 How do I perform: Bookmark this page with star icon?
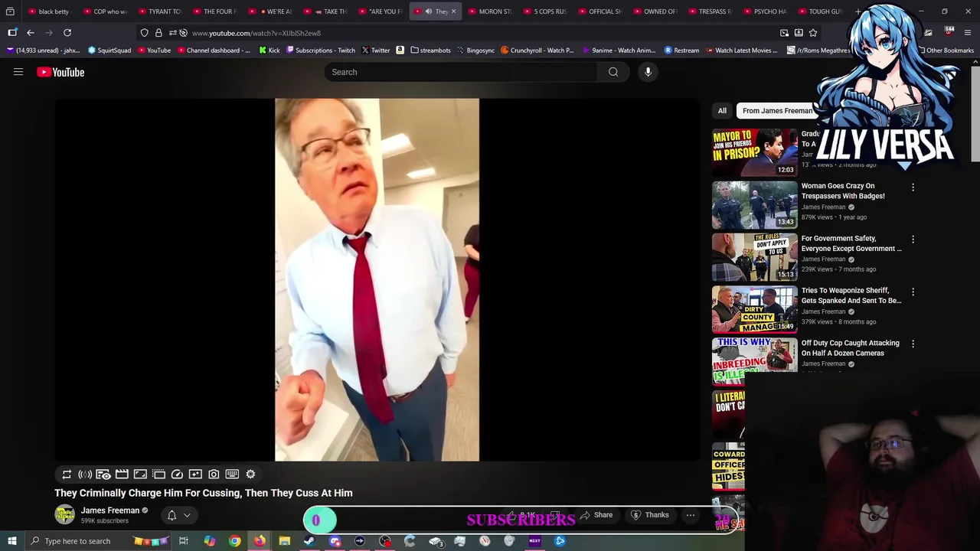(813, 33)
